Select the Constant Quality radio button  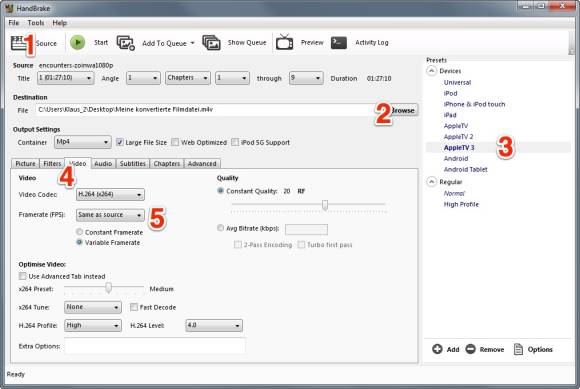pos(220,191)
